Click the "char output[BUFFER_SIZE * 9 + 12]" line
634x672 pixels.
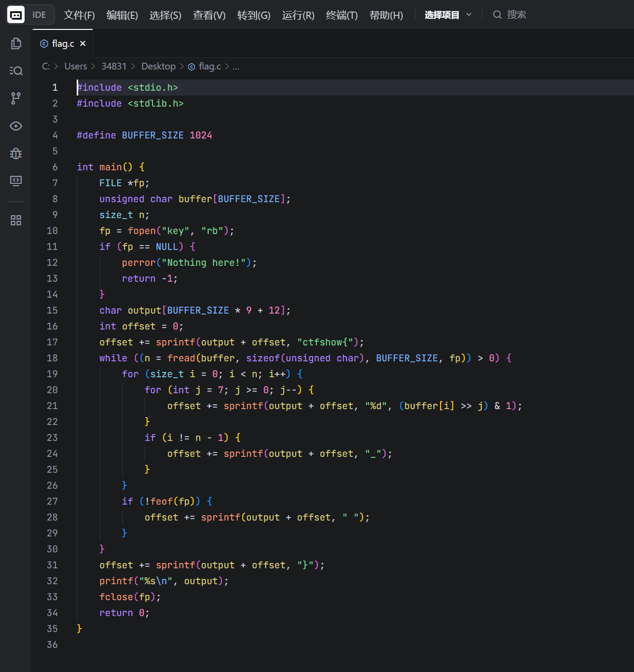coord(195,310)
